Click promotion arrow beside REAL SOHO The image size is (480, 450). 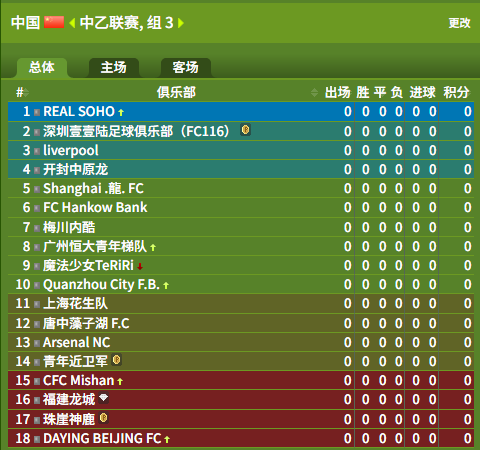coord(121,112)
